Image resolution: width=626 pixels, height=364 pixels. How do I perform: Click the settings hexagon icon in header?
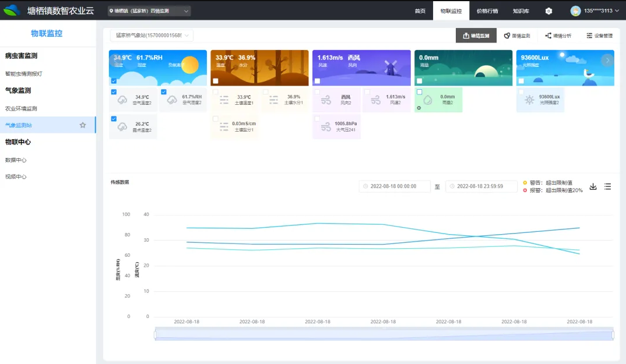pyautogui.click(x=548, y=11)
